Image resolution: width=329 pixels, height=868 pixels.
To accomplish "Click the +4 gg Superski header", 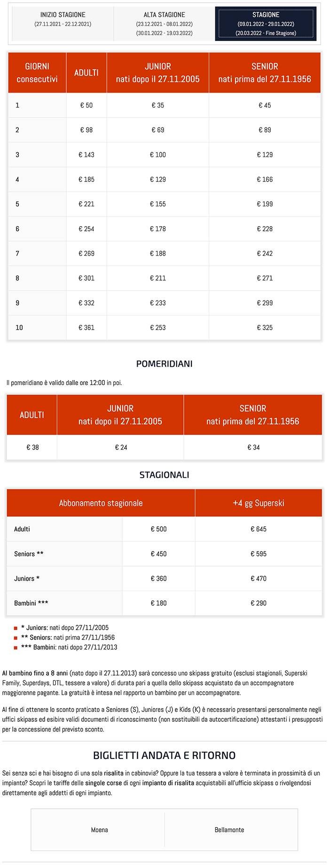I will coord(258,503).
